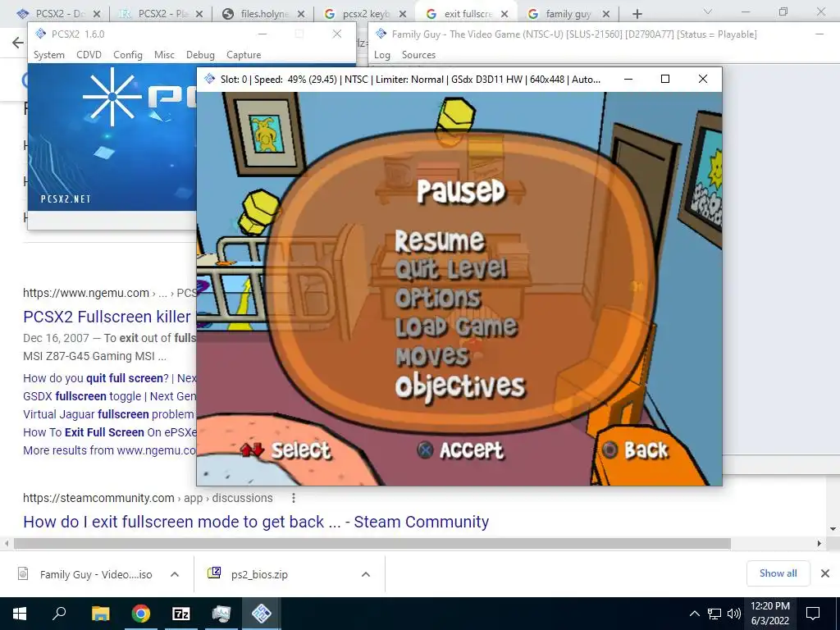Switch to the pcsx2 keyb search tab
The image size is (840, 630).
point(366,13)
